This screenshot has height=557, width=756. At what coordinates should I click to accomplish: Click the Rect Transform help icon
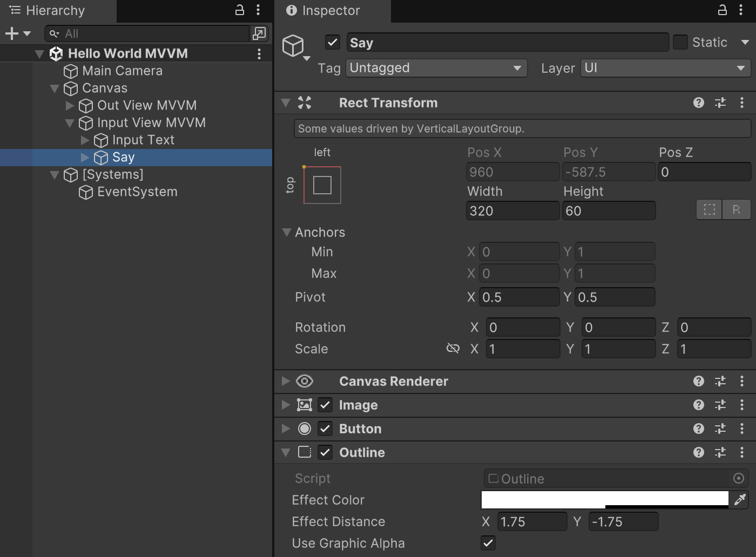click(x=699, y=103)
